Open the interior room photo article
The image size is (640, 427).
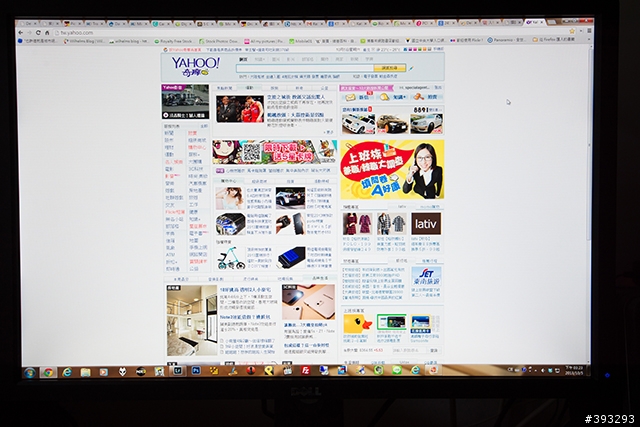pyautogui.click(x=192, y=320)
